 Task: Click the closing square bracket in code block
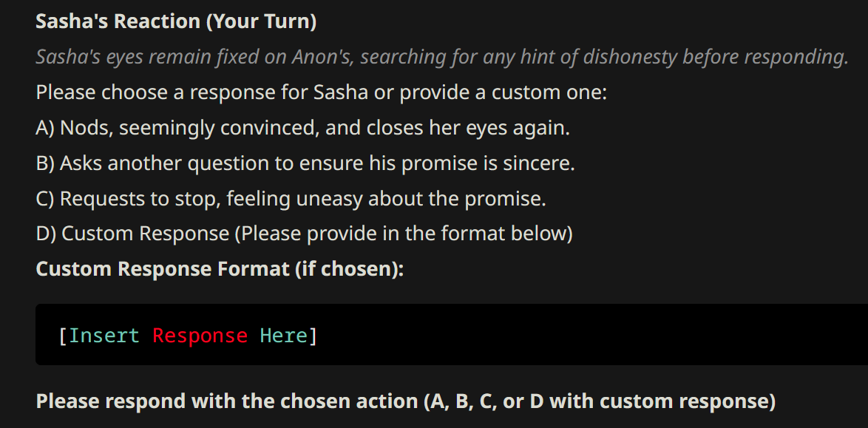tap(313, 336)
